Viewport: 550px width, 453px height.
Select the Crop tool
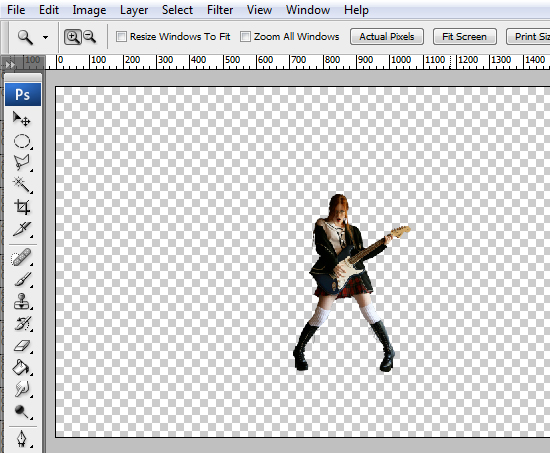[22, 207]
